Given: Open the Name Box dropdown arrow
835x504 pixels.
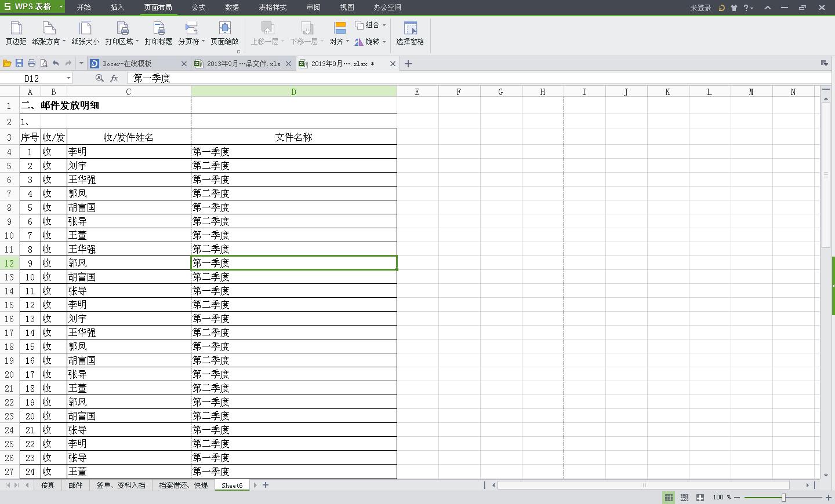Looking at the screenshot, I should [68, 78].
